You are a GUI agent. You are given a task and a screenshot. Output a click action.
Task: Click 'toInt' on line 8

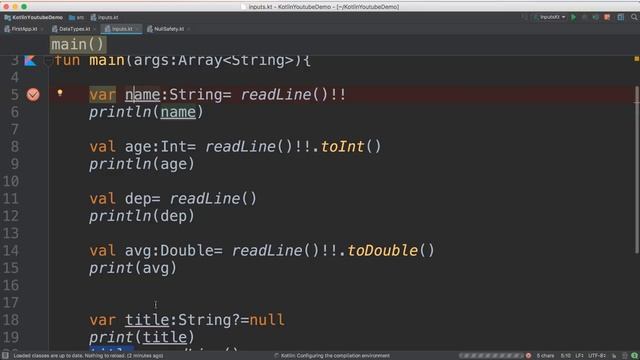pyautogui.click(x=342, y=147)
